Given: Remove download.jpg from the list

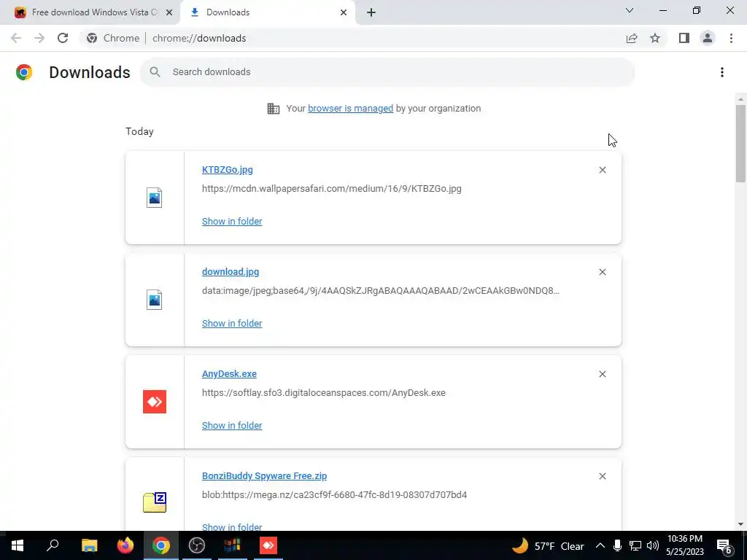Looking at the screenshot, I should click(x=603, y=272).
